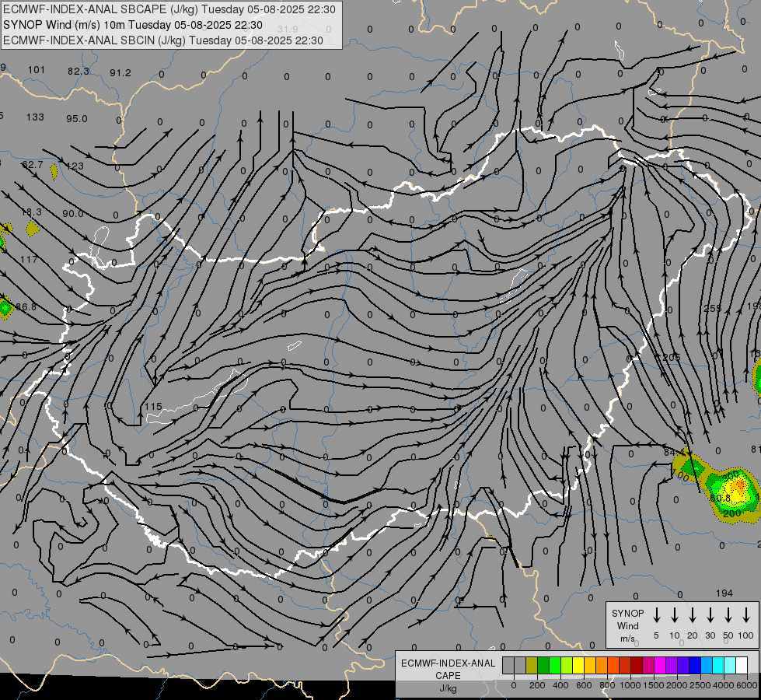Click the map value 133
The width and height of the screenshot is (761, 700).
(x=35, y=117)
